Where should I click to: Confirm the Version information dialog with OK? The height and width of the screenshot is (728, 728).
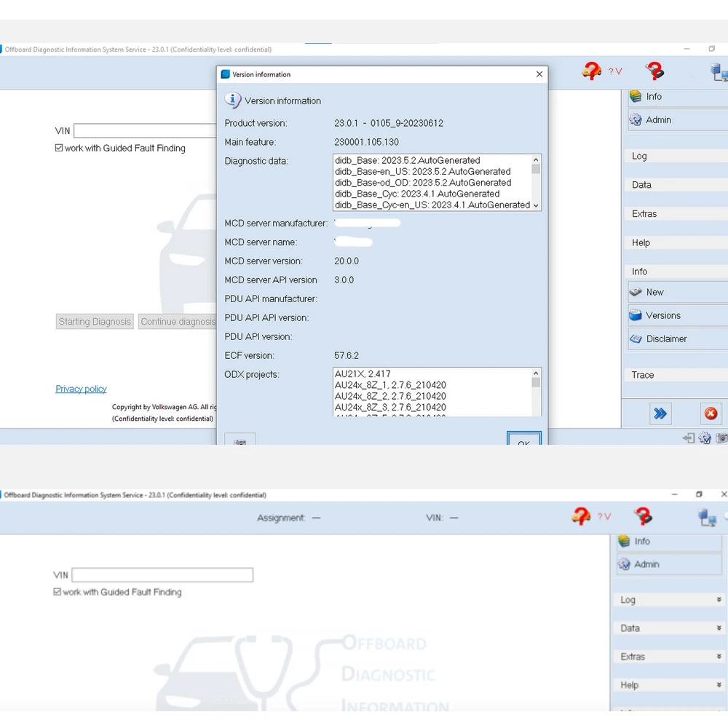click(x=523, y=439)
